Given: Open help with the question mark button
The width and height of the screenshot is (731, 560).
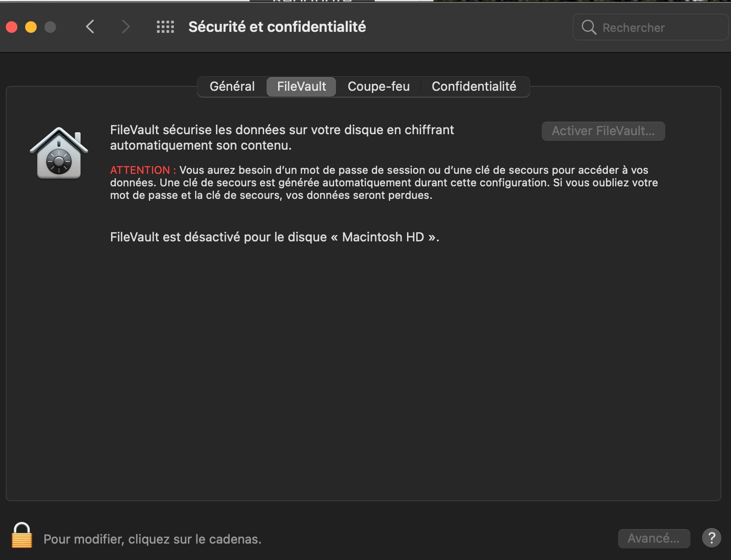Looking at the screenshot, I should (x=711, y=538).
